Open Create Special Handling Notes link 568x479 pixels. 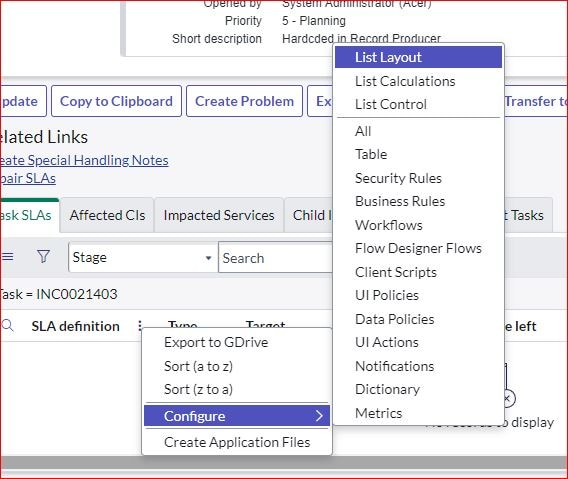pyautogui.click(x=84, y=161)
